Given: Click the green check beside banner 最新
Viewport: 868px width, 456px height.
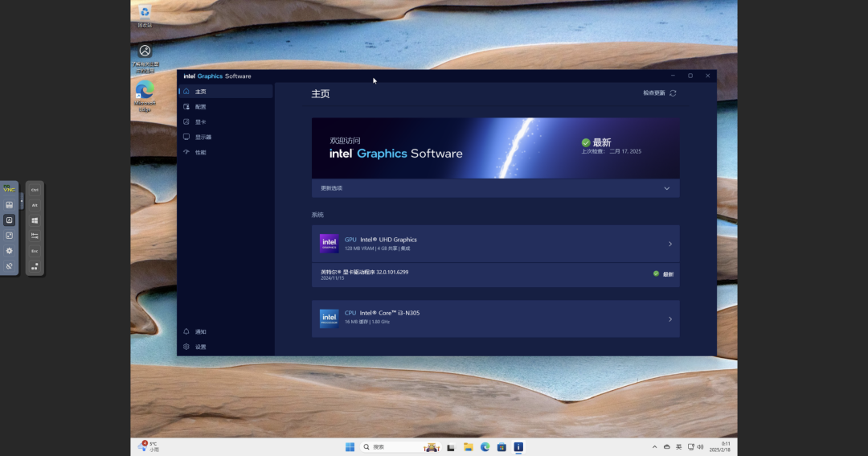Looking at the screenshot, I should click(586, 142).
